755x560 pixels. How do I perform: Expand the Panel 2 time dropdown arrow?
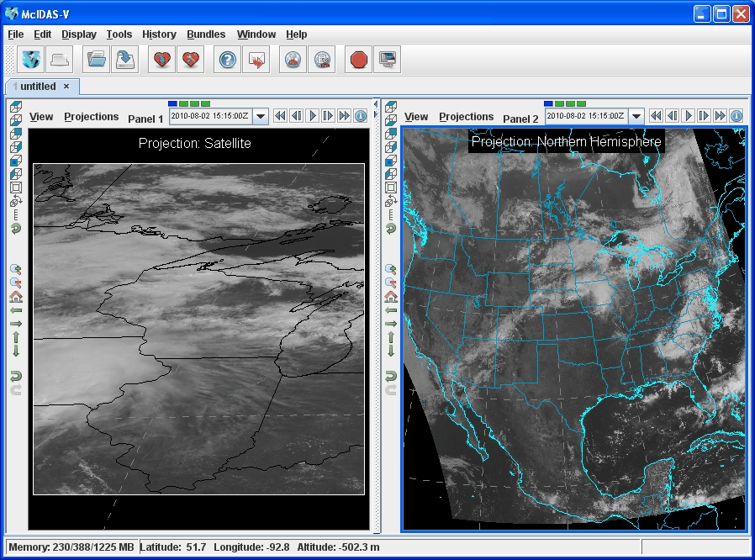click(x=636, y=117)
